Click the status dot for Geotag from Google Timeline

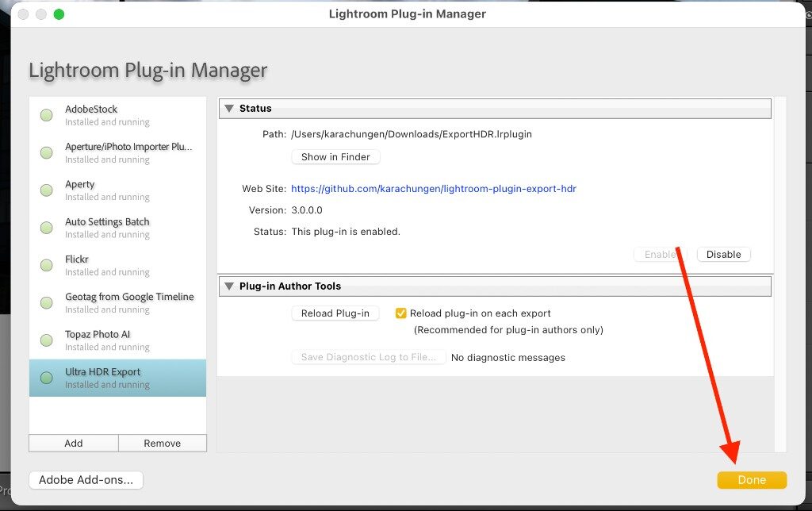click(47, 302)
